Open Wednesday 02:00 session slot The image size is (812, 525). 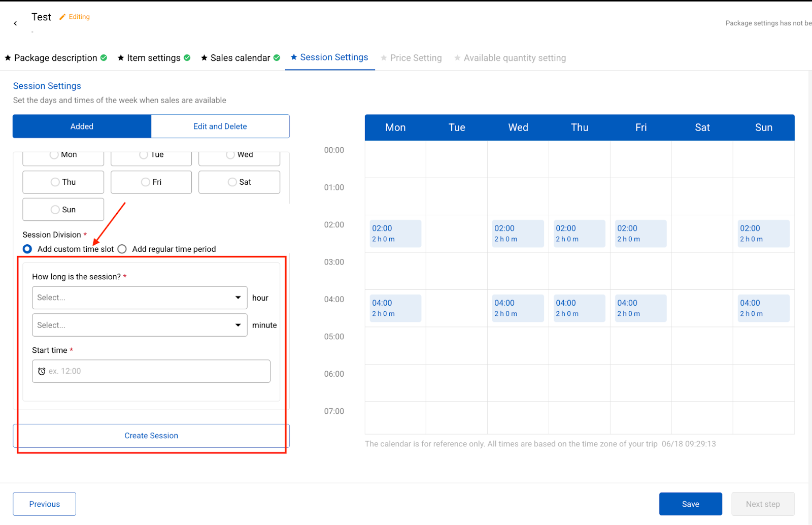pos(518,234)
